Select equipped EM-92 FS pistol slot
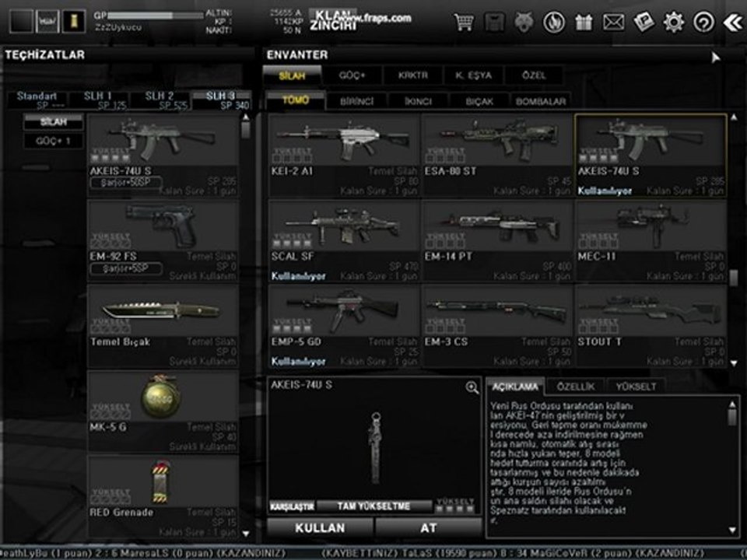 (163, 241)
